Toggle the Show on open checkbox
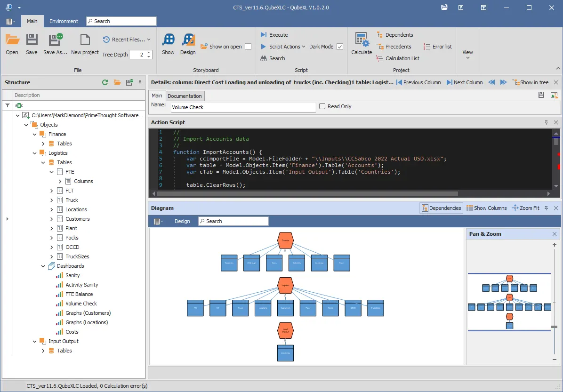563x392 pixels. click(x=248, y=47)
